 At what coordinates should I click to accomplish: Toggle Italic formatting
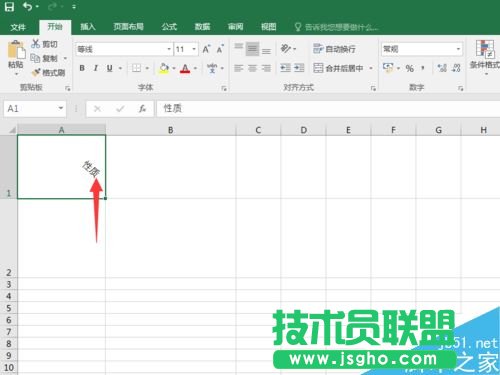pyautogui.click(x=96, y=68)
